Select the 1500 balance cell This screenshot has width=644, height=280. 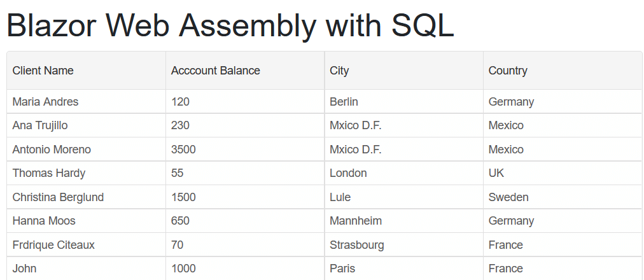(x=183, y=197)
